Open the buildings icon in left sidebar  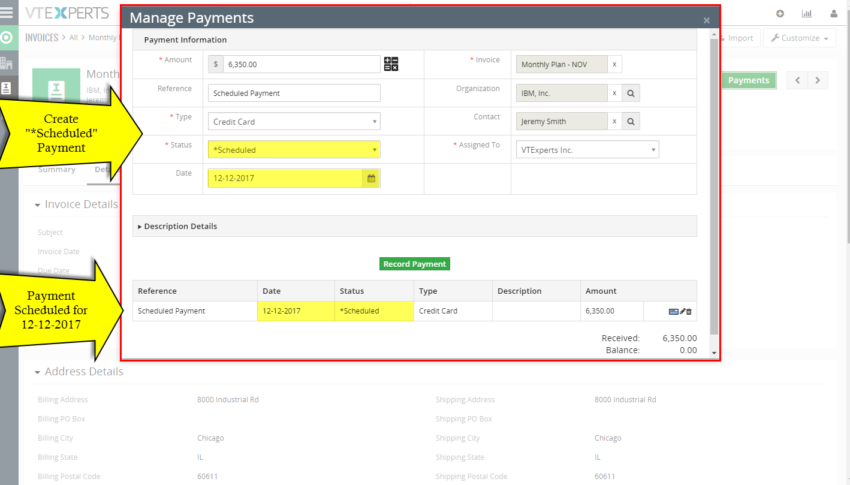point(7,63)
